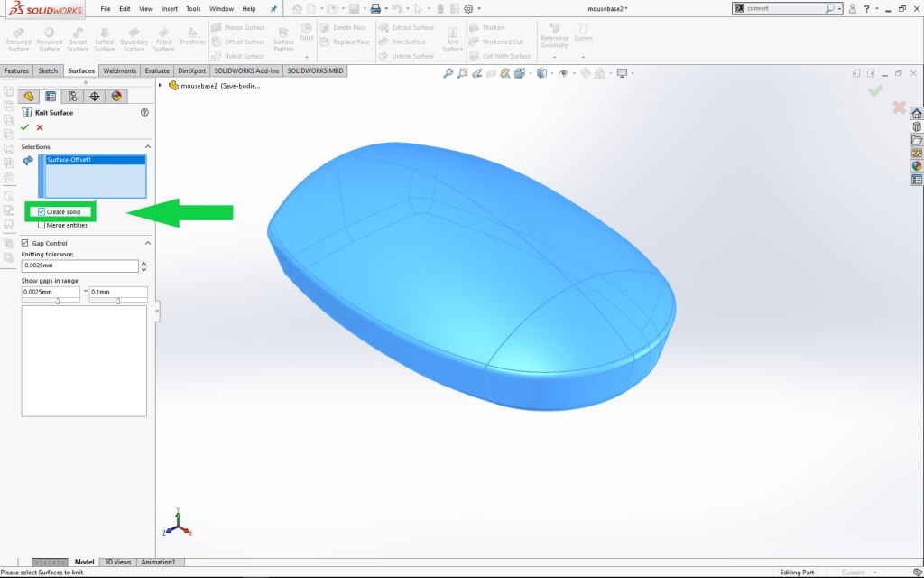Uncheck the Gap Control checkbox

(24, 243)
